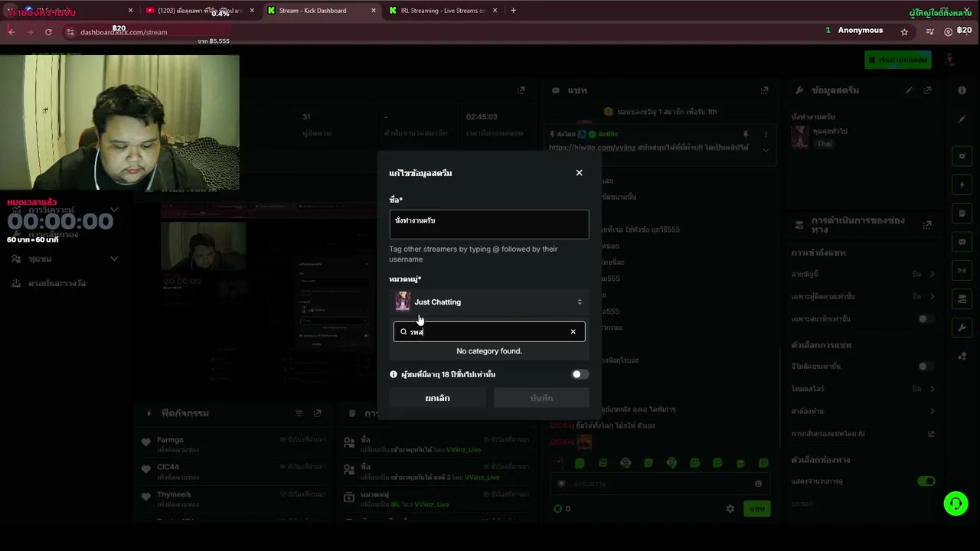This screenshot has height=551, width=980.
Task: Close the IRL Streaming browser tab
Action: 495,11
